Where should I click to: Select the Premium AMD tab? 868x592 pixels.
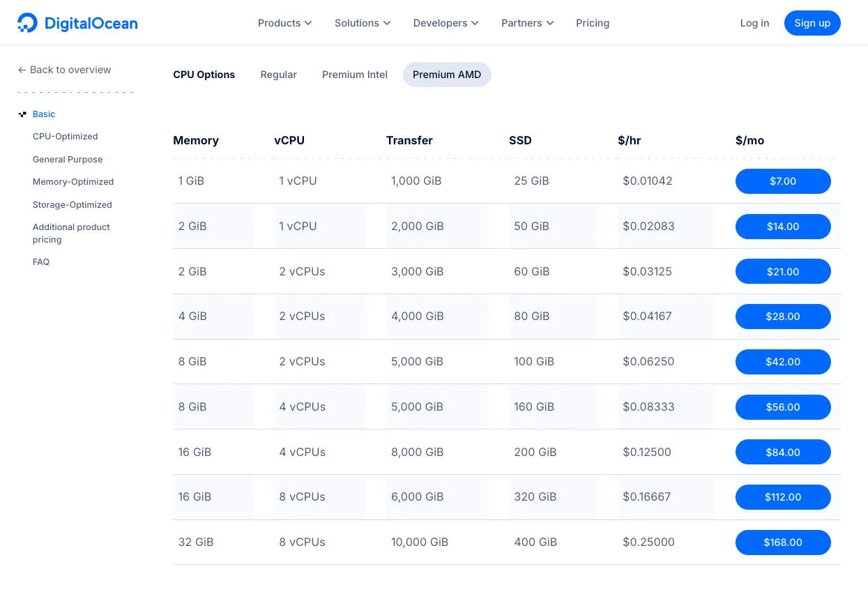[x=447, y=75]
